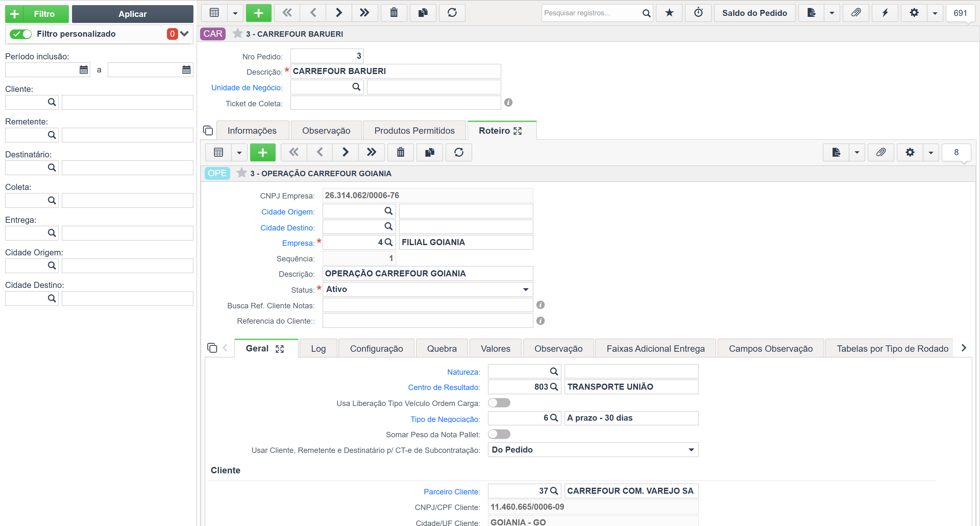The height and width of the screenshot is (526, 980).
Task: Click Saldo do Pedido button
Action: (754, 13)
